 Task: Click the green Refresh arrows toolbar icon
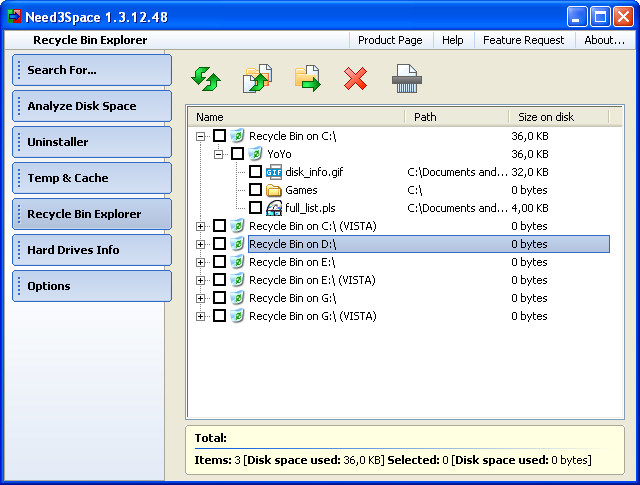(x=206, y=79)
